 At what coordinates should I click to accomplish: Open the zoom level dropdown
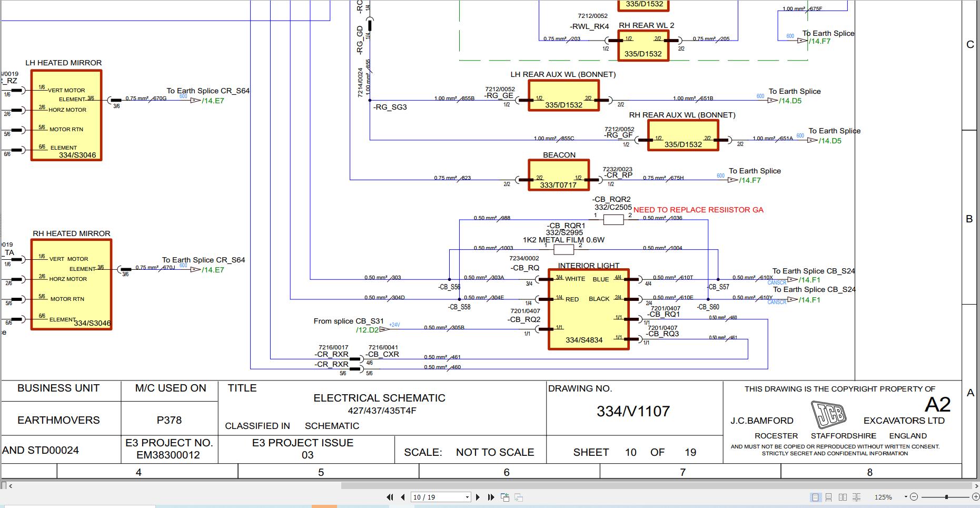[x=906, y=496]
